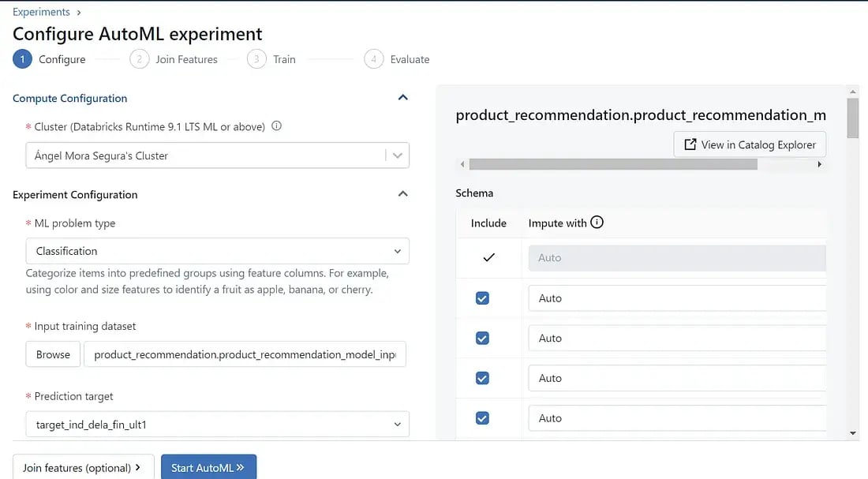
Task: Click the Cluster info icon
Action: 276,126
